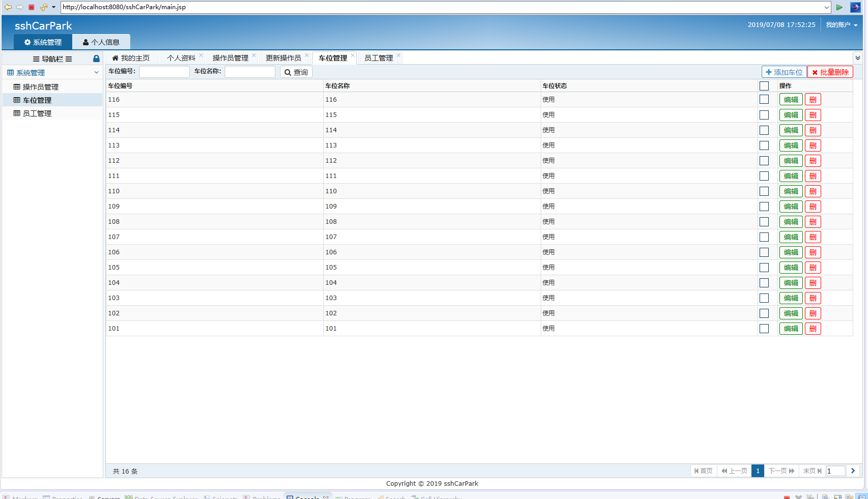
Task: Click the 批量删除 button
Action: coord(830,72)
